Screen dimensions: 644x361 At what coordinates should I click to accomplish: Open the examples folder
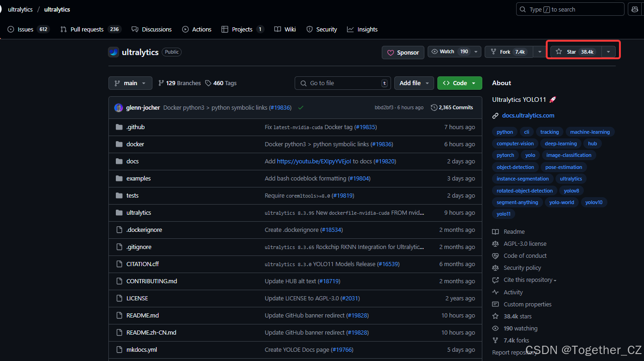tap(139, 178)
